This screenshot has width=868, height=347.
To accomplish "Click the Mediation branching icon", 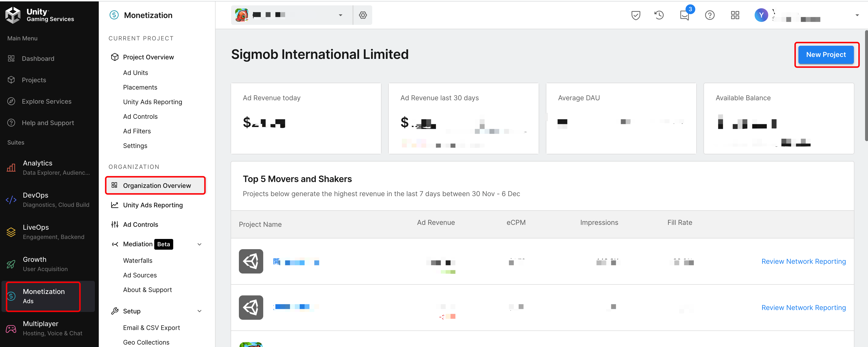I will tap(115, 244).
